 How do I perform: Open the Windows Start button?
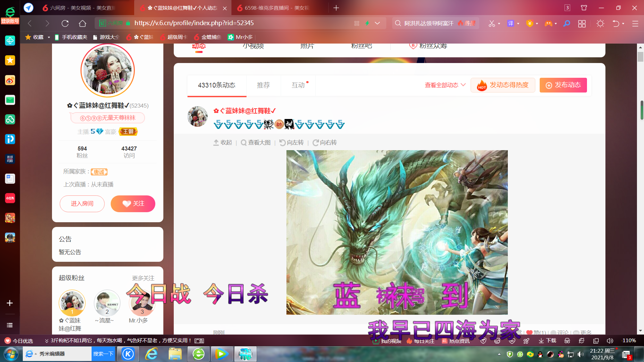point(11,354)
